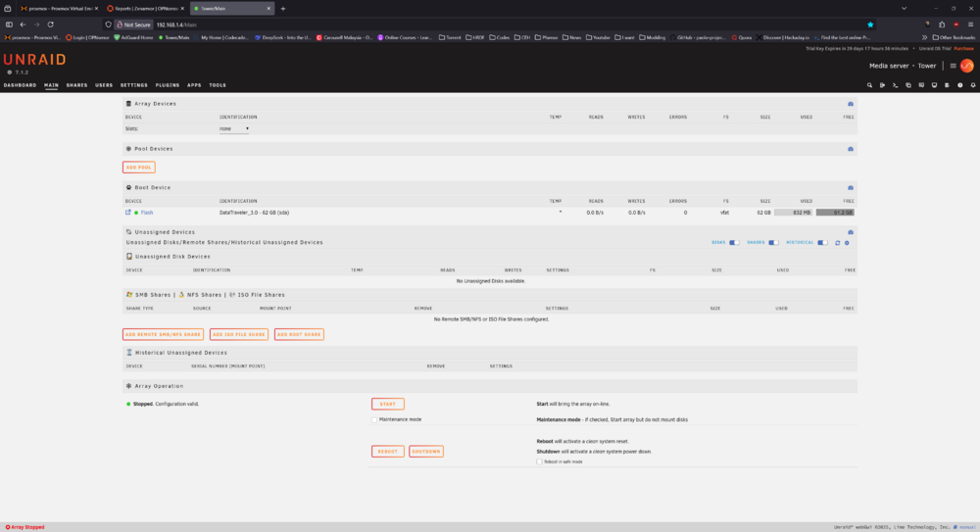Open the hamburger menu beside Tower
980x532 pixels.
(x=954, y=66)
